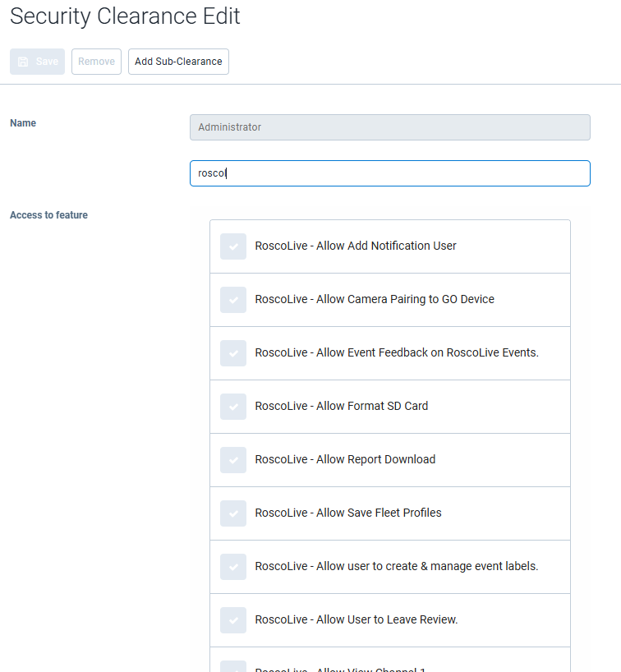The image size is (621, 672).
Task: Toggle Allow Report Download checkbox
Action: [x=233, y=460]
